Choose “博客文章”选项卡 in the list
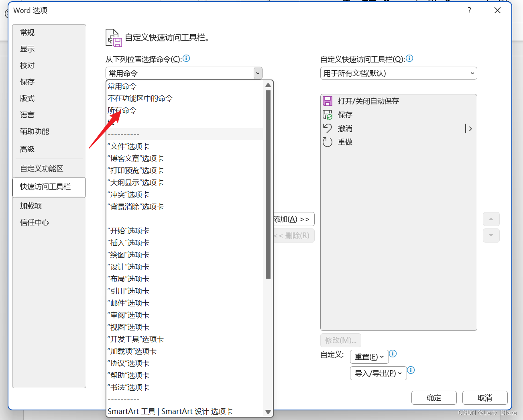The width and height of the screenshot is (523, 420). point(185,159)
